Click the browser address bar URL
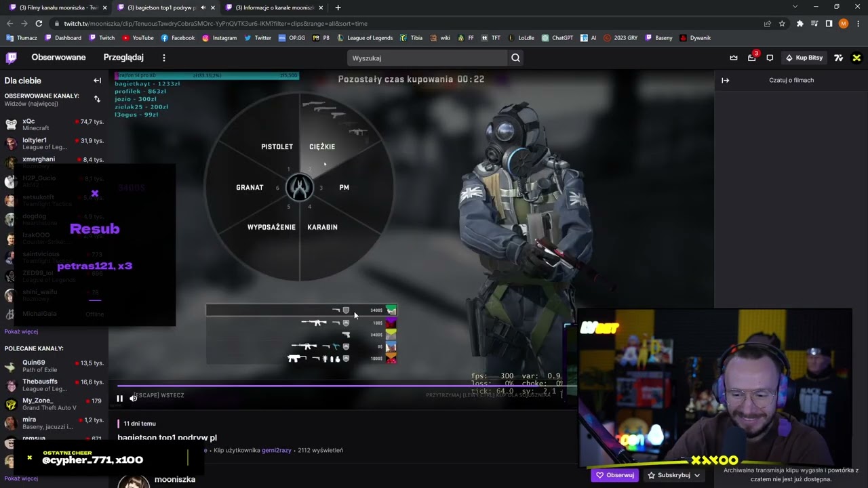Image resolution: width=868 pixels, height=488 pixels. [216, 23]
